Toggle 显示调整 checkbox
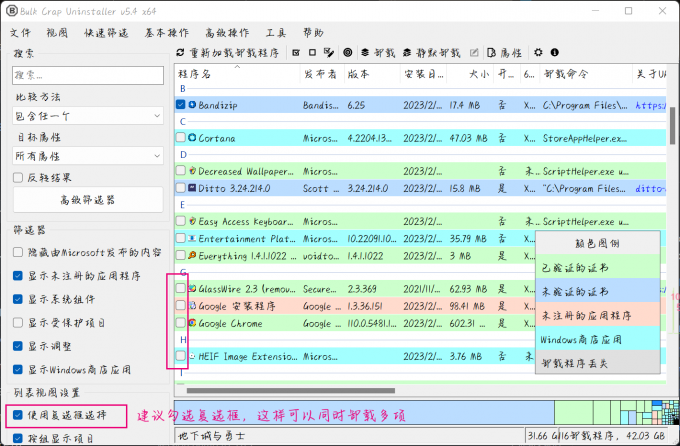The width and height of the screenshot is (680, 446). tap(18, 346)
